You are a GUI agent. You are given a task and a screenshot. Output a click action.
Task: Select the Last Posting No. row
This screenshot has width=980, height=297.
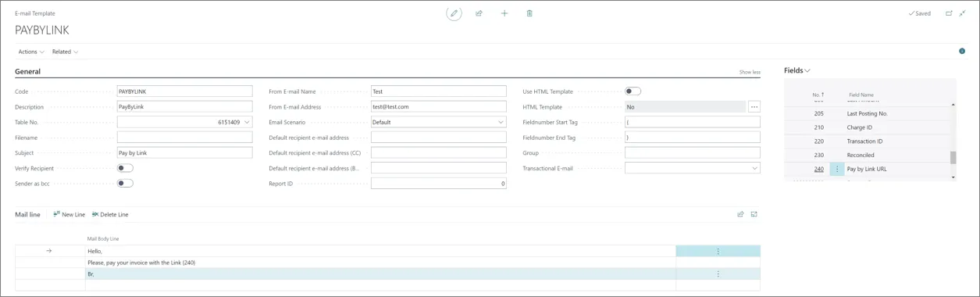coord(867,113)
